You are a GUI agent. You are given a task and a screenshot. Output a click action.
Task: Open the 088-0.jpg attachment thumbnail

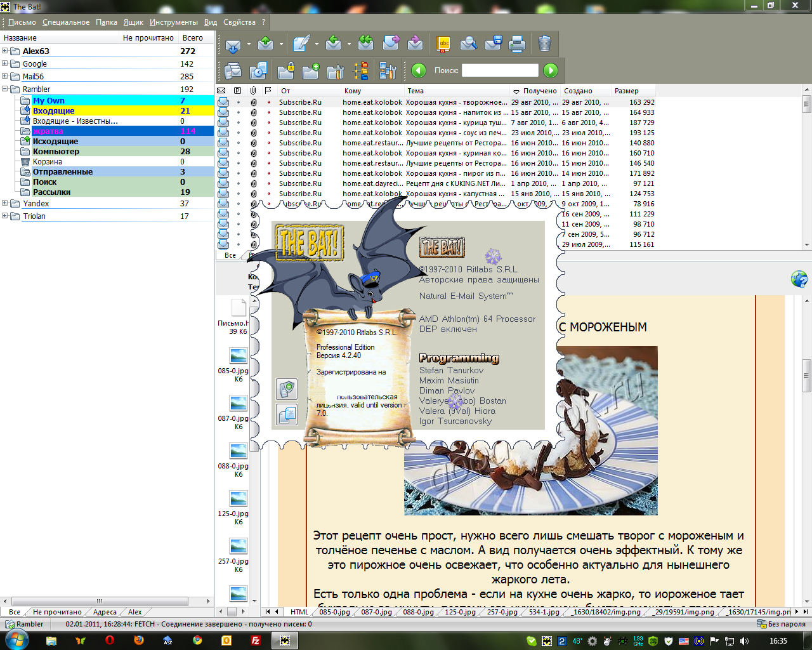tap(239, 451)
